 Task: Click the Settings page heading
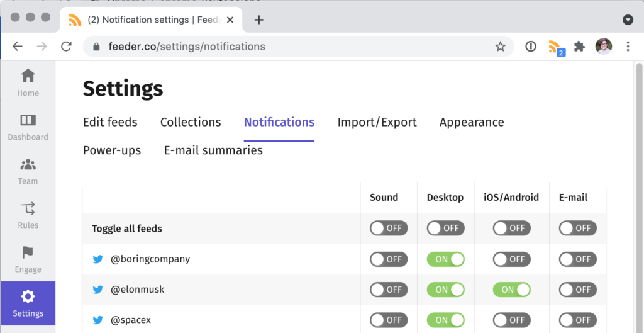(x=123, y=89)
